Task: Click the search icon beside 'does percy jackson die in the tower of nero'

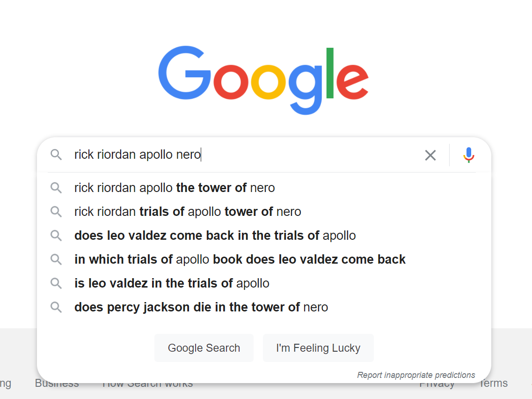Action: tap(56, 307)
